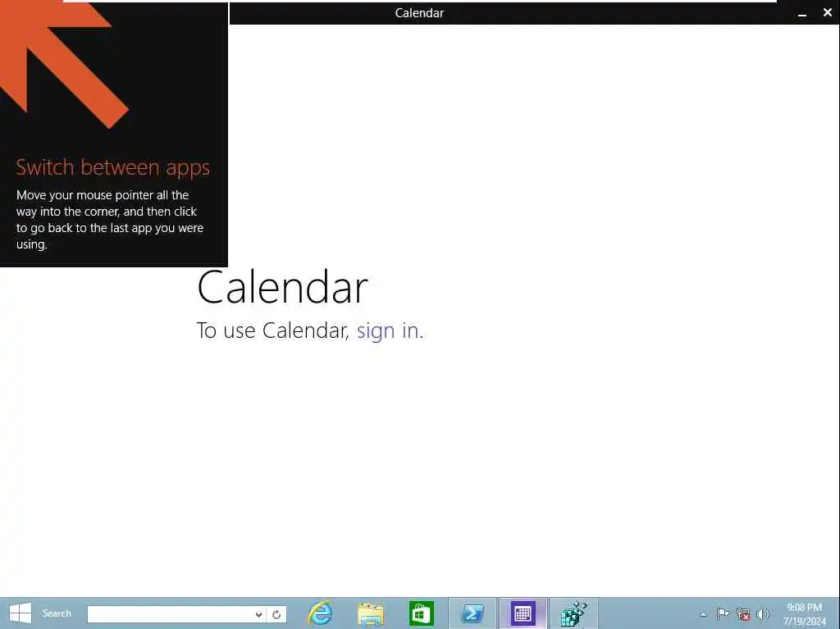The height and width of the screenshot is (629, 840).
Task: Expand the taskbar search dropdown arrow
Action: 258,614
